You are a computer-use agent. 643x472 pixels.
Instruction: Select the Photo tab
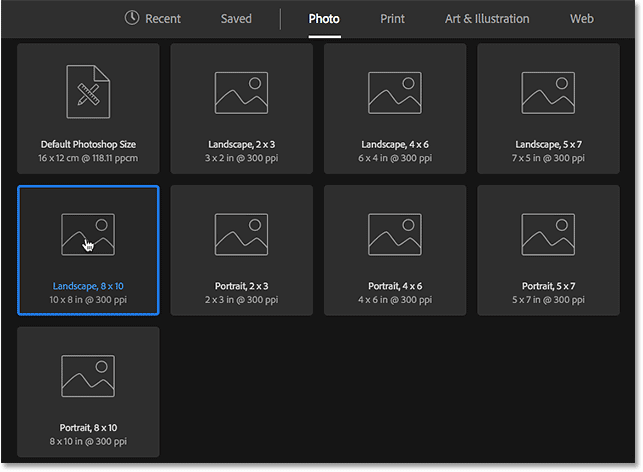coord(324,18)
